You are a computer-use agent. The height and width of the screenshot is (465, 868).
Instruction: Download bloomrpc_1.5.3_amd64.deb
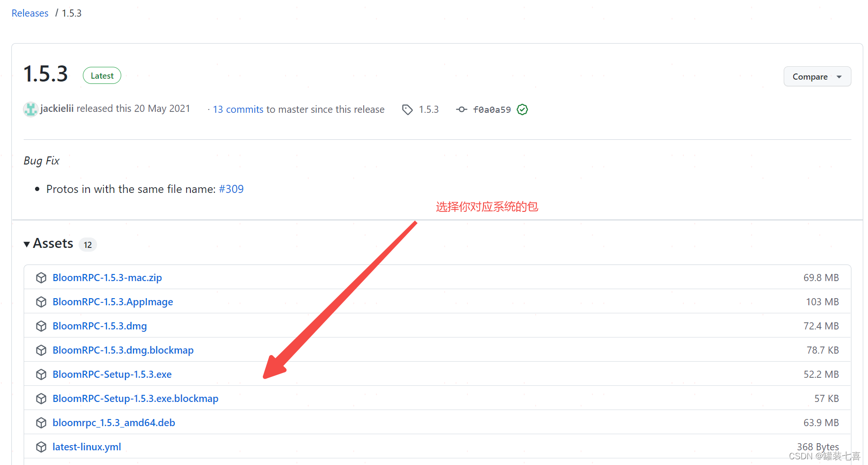point(114,423)
